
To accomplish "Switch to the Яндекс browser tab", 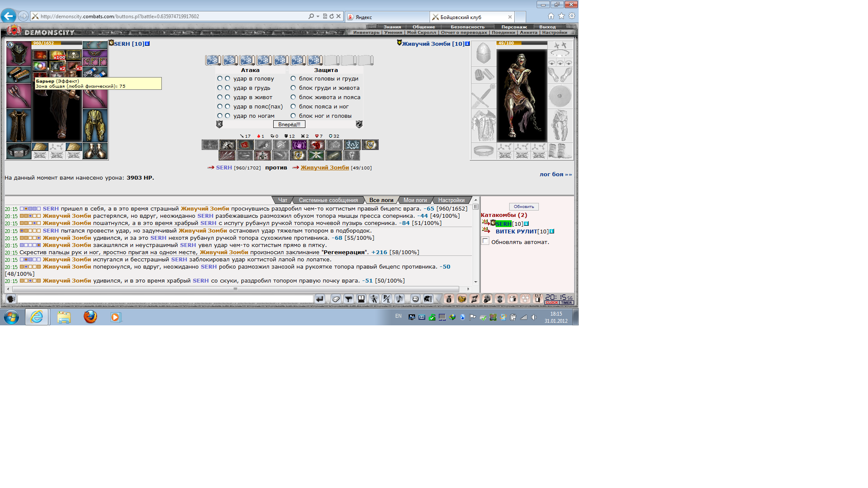I will [x=387, y=17].
